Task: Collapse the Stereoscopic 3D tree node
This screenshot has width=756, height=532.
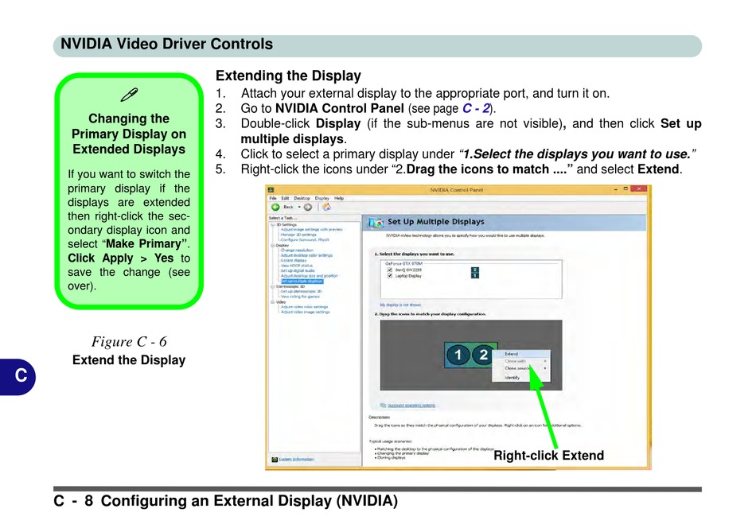Action: click(x=272, y=286)
